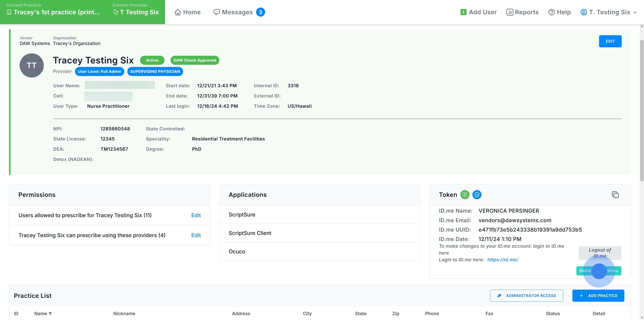Image resolution: width=644 pixels, height=320 pixels.
Task: Click the stethoscope icon next to T Testing Six
Action: (116, 12)
